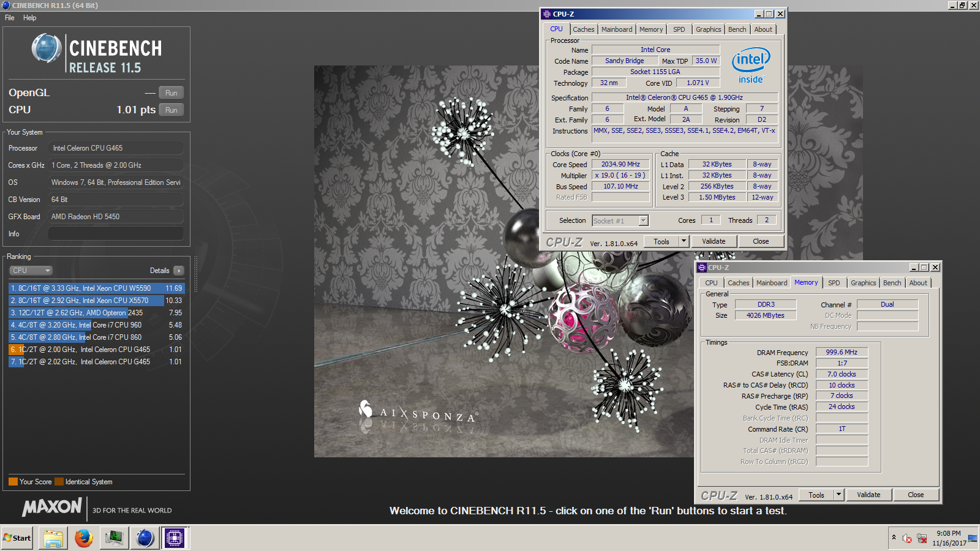
Task: Select ranking row Xeon CPU X5570
Action: (97, 301)
